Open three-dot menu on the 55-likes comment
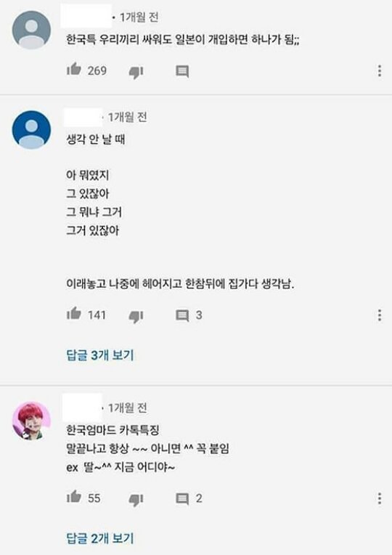Screen dimensions: 392x555 pyautogui.click(x=379, y=498)
